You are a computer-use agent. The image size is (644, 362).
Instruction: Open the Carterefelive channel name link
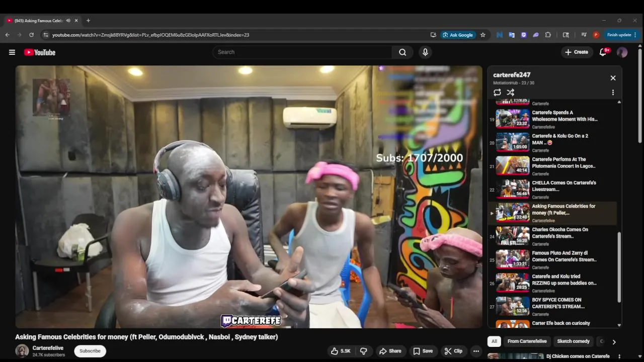(x=48, y=348)
